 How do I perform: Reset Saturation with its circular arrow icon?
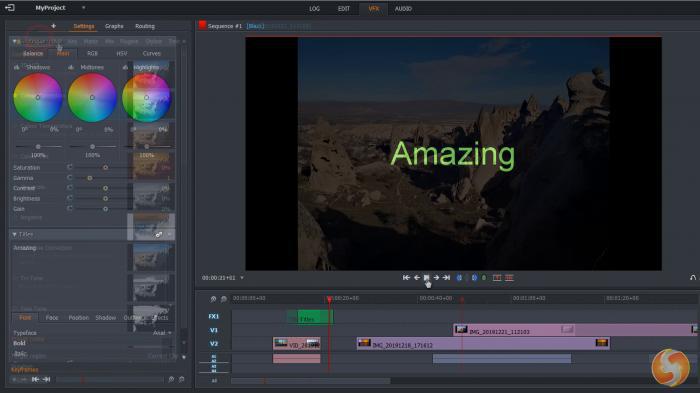tap(70, 167)
